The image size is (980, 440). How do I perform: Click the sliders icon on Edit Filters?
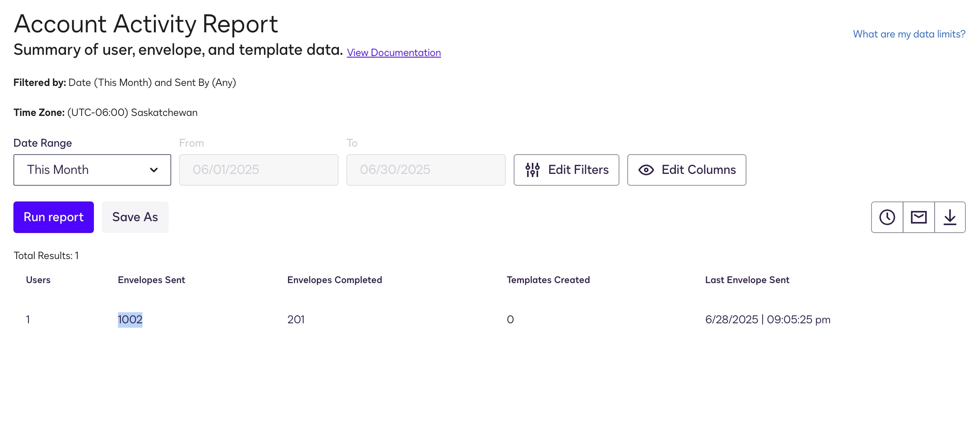click(x=532, y=170)
